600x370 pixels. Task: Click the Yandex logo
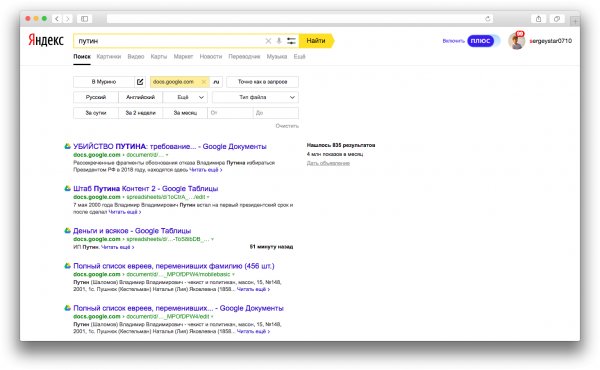click(46, 40)
